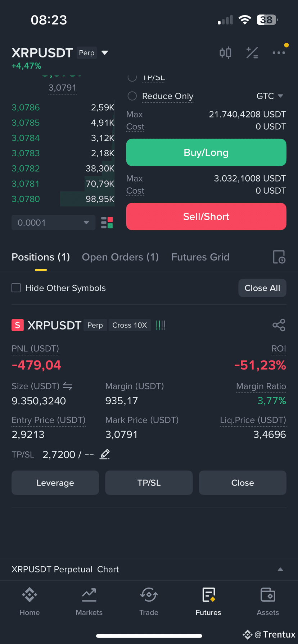Switch to the Open Orders (1) tab
This screenshot has height=644, width=298.
(x=120, y=257)
